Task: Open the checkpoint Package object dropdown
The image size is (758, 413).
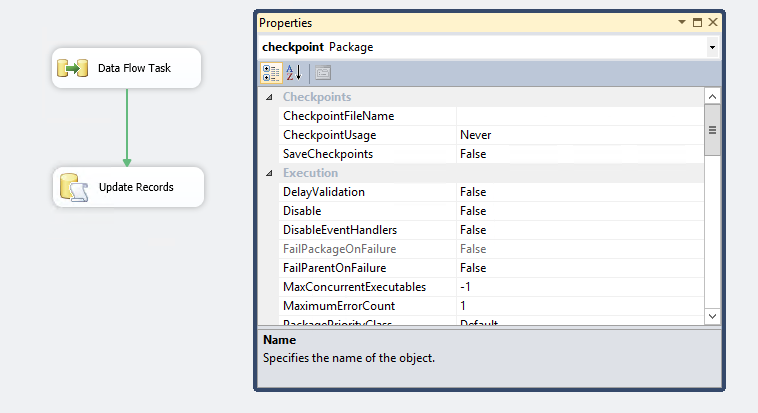Action: (x=711, y=47)
